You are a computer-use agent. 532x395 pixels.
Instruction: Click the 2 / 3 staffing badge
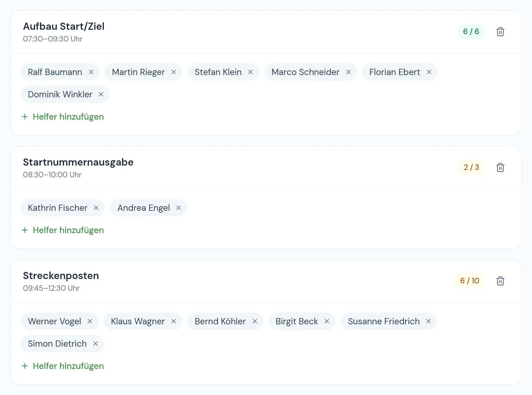click(x=471, y=167)
